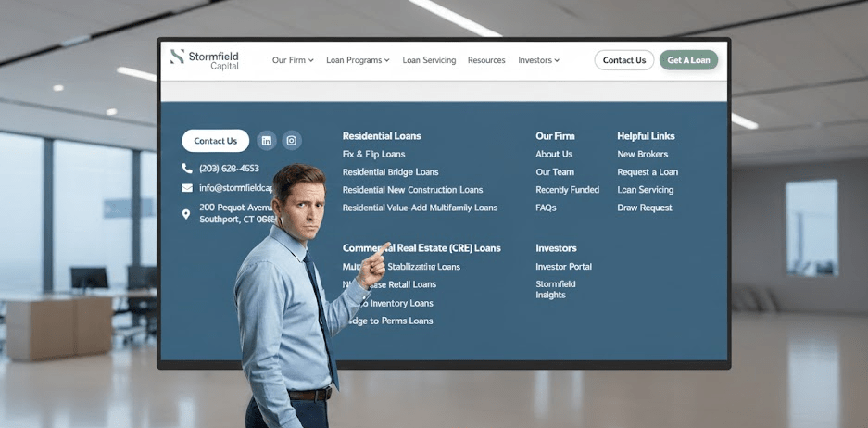
Task: Click the Draw Request helpful link
Action: click(645, 208)
